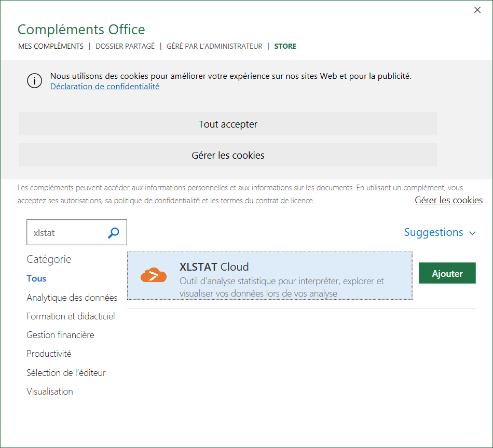Click the underlined Gérer les cookies link
This screenshot has height=448, width=493.
(x=448, y=200)
